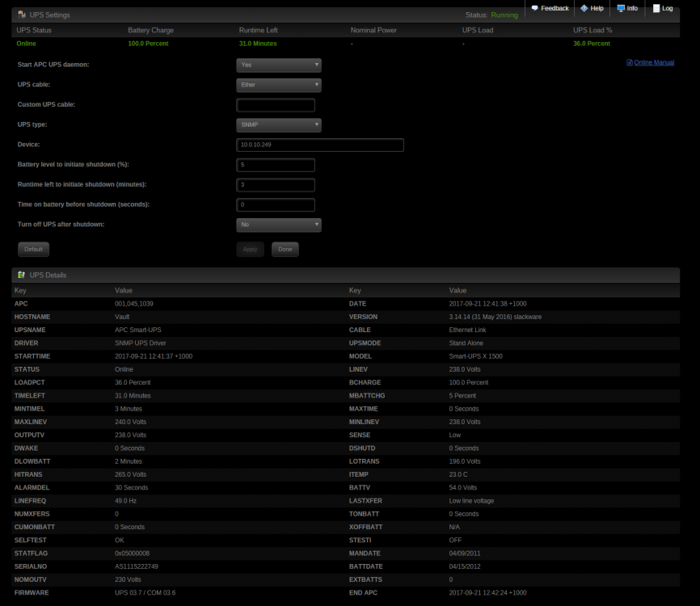
Task: Click the XOFFBATT value N/A
Action: (454, 528)
